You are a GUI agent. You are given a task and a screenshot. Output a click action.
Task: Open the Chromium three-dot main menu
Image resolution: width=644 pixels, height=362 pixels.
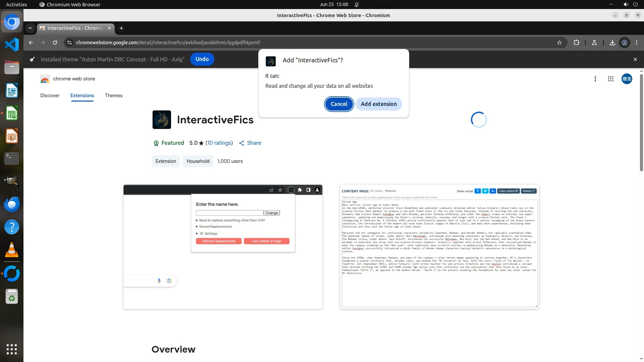pos(637,43)
